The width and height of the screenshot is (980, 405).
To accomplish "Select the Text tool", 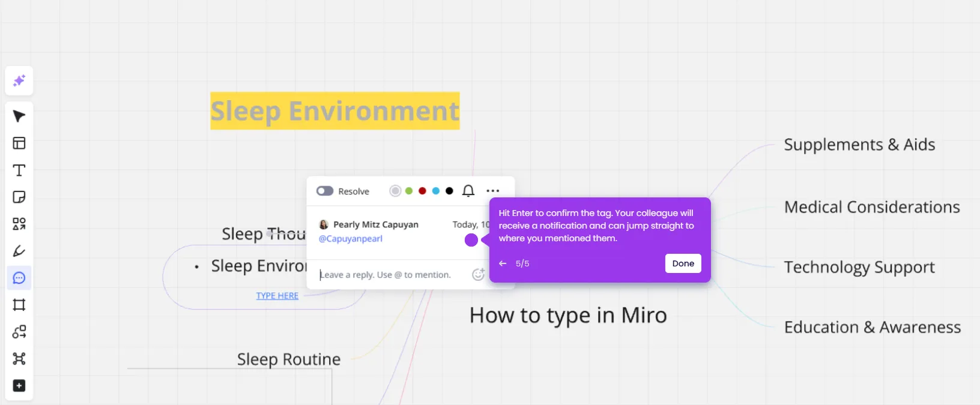I will [19, 170].
